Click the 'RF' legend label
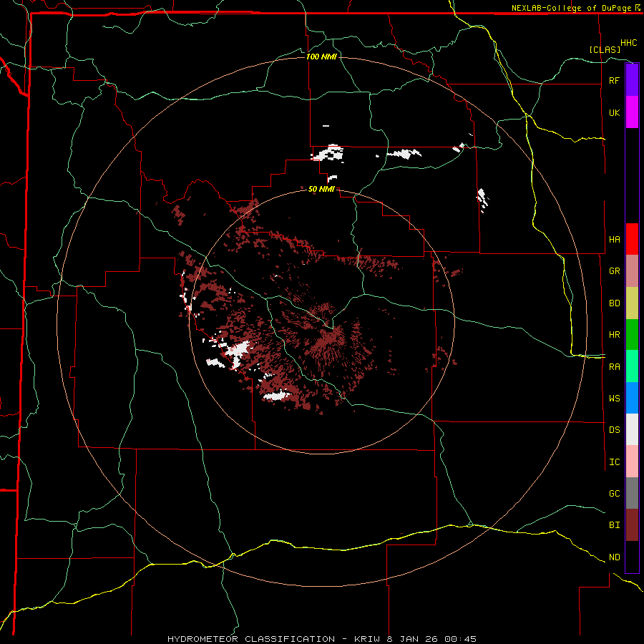The image size is (644, 644). point(614,80)
